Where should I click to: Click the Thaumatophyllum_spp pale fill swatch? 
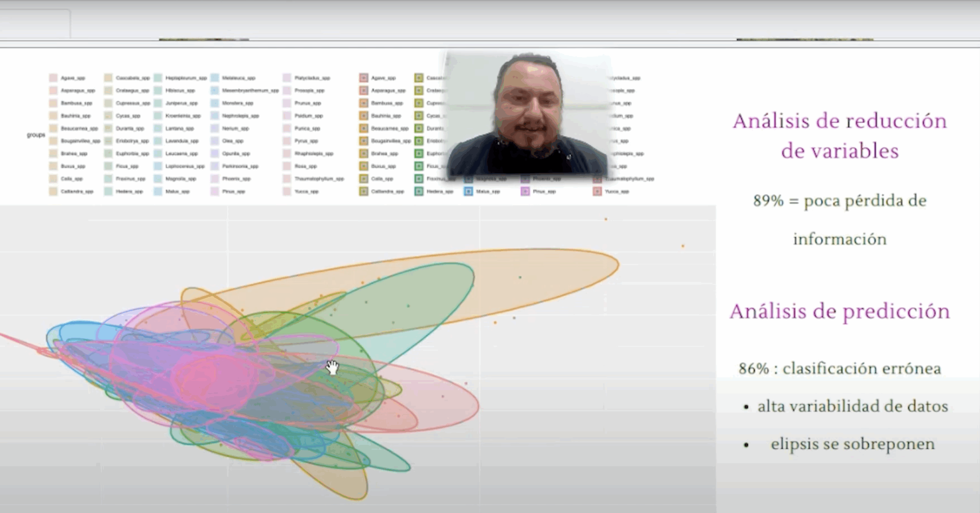[x=287, y=179]
